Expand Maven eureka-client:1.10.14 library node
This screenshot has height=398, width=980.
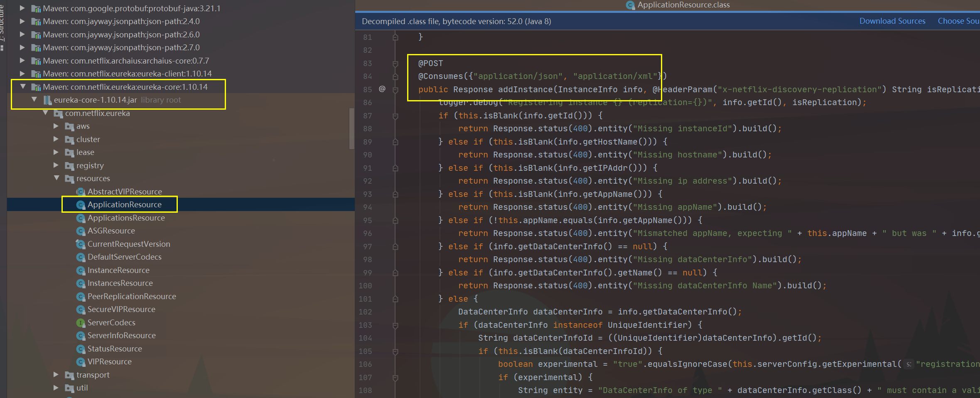(x=22, y=74)
